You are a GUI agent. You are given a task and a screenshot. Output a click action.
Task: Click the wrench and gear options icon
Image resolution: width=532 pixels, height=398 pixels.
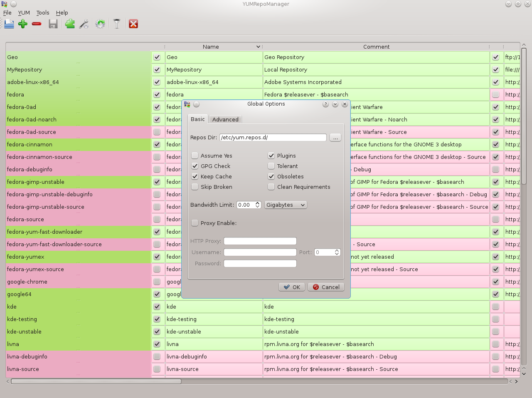tap(84, 24)
